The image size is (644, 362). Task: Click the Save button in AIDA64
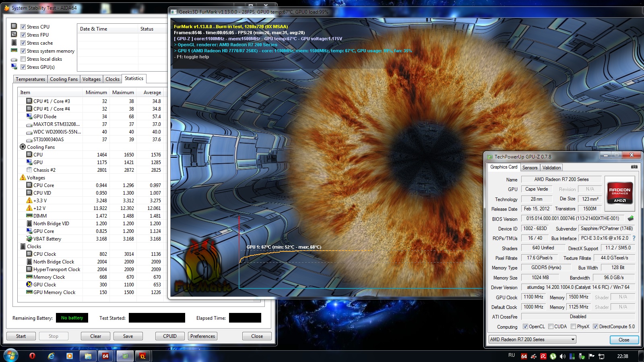coord(128,336)
